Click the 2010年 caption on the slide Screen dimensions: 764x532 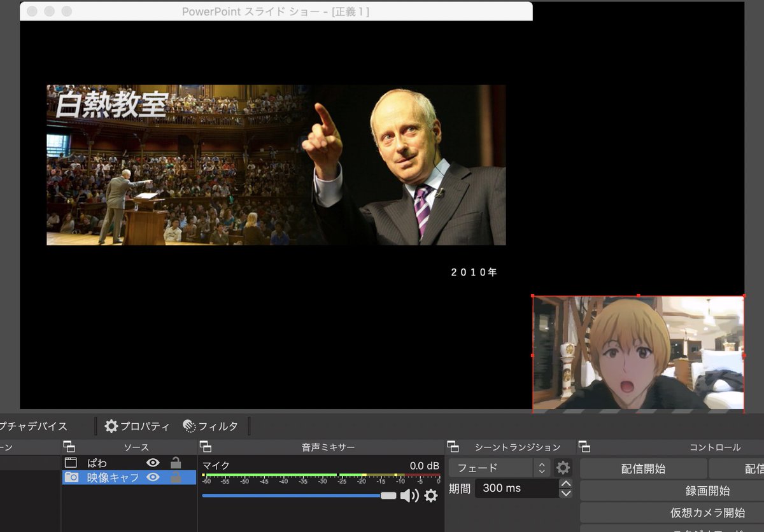click(x=474, y=272)
